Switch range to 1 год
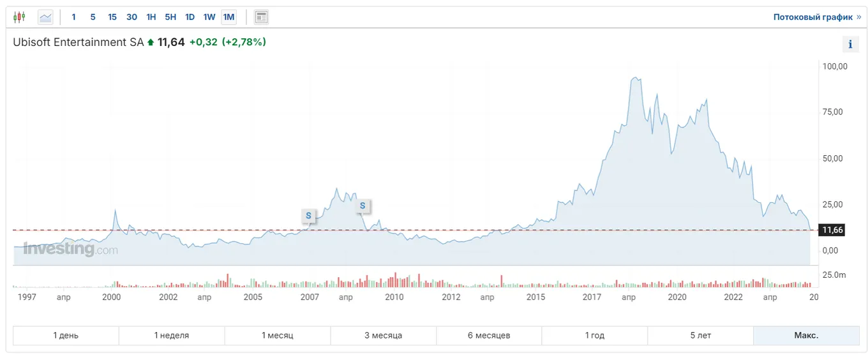The width and height of the screenshot is (868, 362). pos(595,335)
